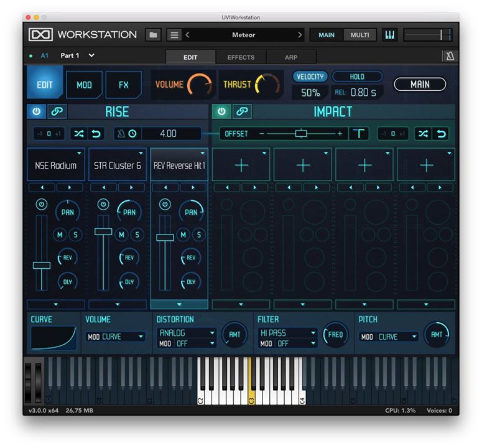Add sample to first empty IMPACT slot
Image resolution: width=482 pixels, height=448 pixels.
pyautogui.click(x=241, y=165)
